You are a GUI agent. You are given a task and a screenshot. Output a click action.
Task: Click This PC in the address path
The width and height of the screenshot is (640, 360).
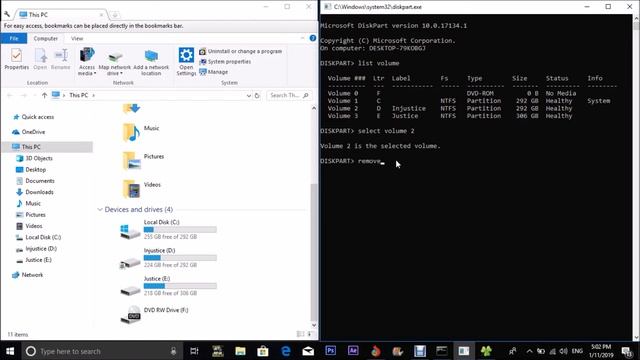78,95
